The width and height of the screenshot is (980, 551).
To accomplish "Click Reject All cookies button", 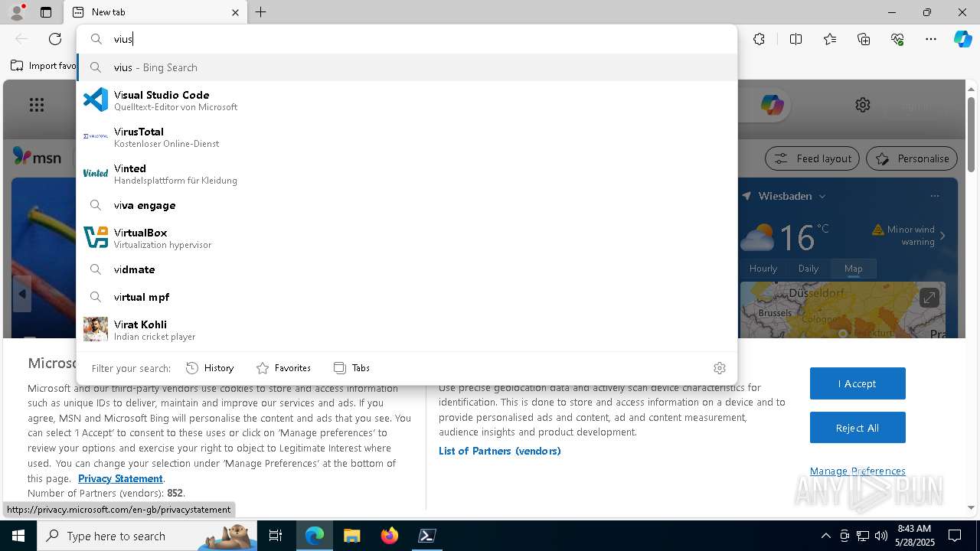I will click(857, 428).
